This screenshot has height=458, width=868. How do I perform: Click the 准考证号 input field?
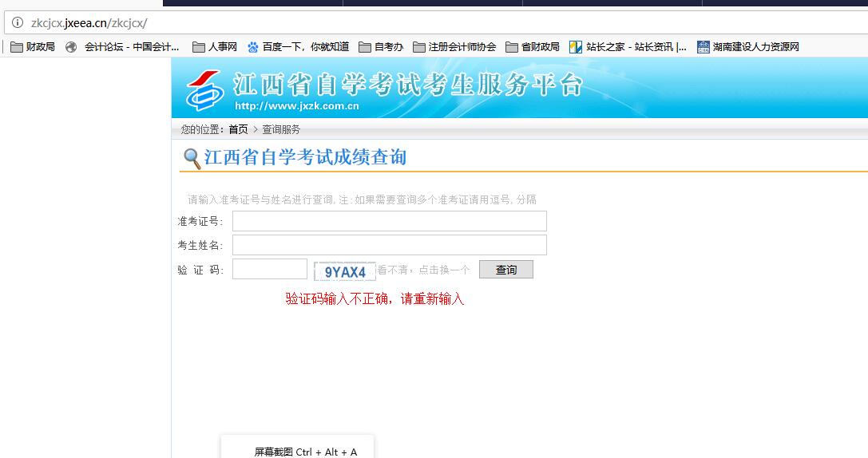(389, 221)
